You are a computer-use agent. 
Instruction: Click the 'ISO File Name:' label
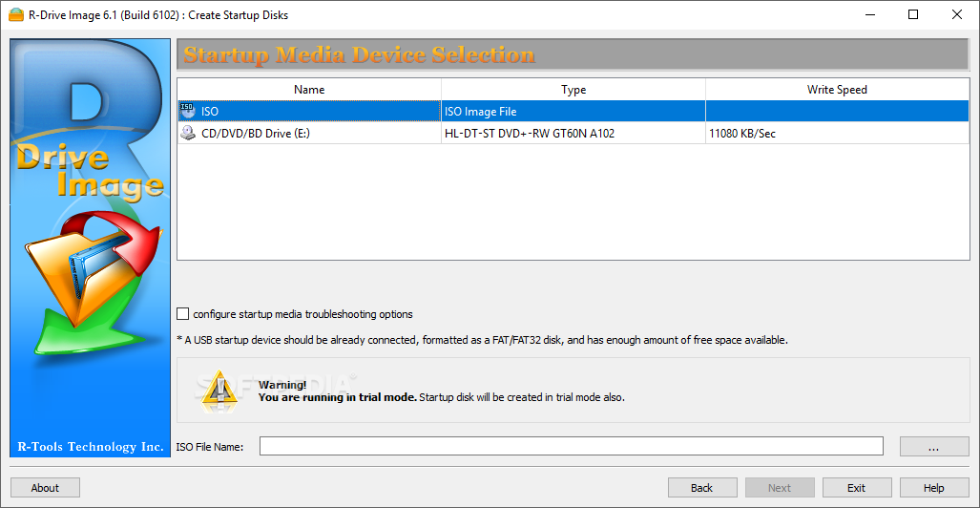click(209, 447)
